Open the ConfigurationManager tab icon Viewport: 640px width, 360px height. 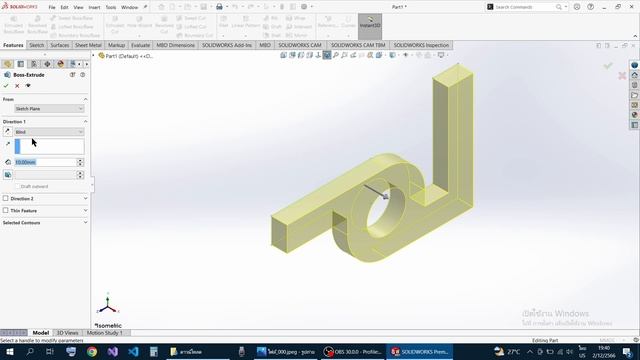point(34,64)
